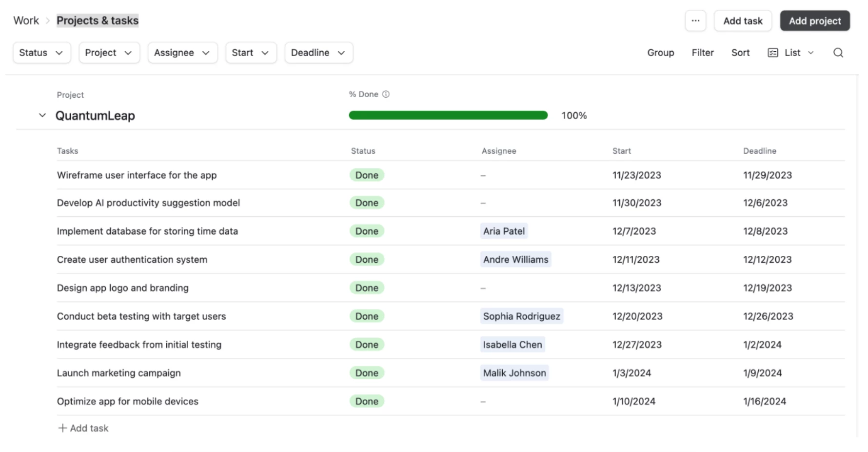Click the Aria Patel assignee tag
This screenshot has height=452, width=868.
pos(504,231)
